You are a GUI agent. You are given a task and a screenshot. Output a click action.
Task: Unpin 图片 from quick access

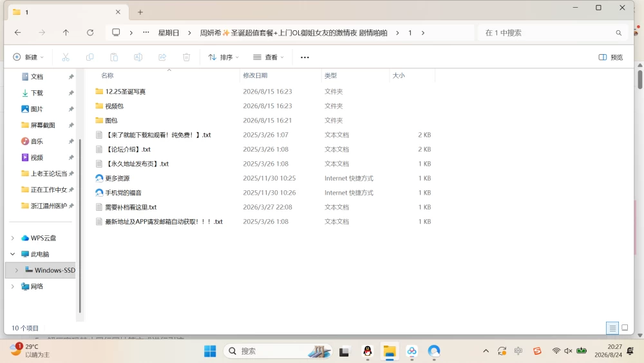point(71,109)
